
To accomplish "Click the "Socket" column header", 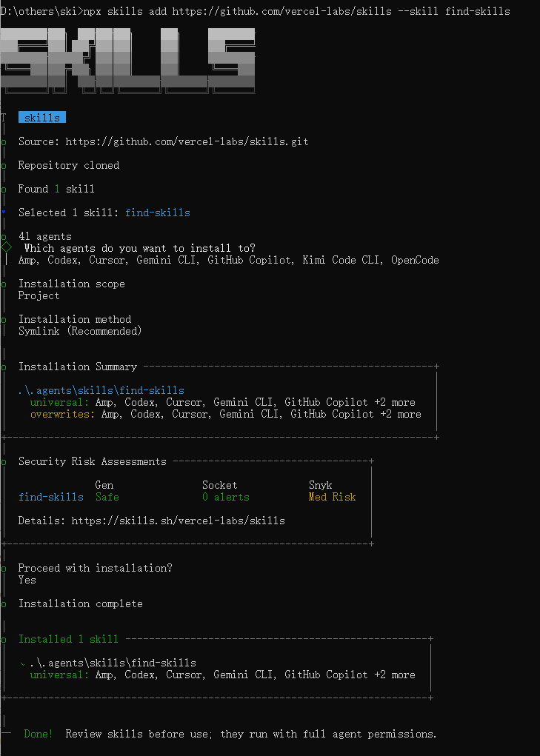I will (x=220, y=485).
